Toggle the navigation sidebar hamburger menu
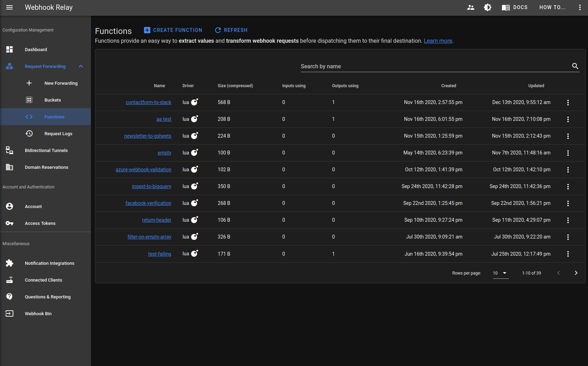This screenshot has width=588, height=366. click(9, 7)
